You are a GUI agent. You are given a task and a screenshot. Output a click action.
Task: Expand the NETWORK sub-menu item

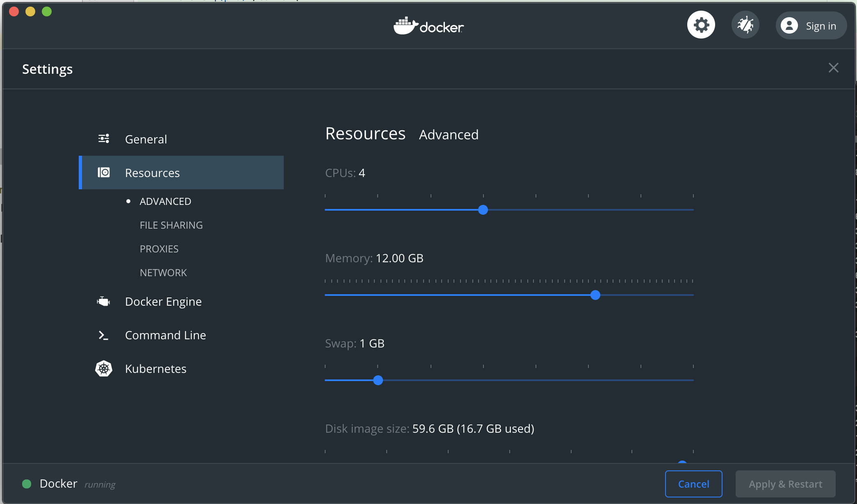(163, 272)
